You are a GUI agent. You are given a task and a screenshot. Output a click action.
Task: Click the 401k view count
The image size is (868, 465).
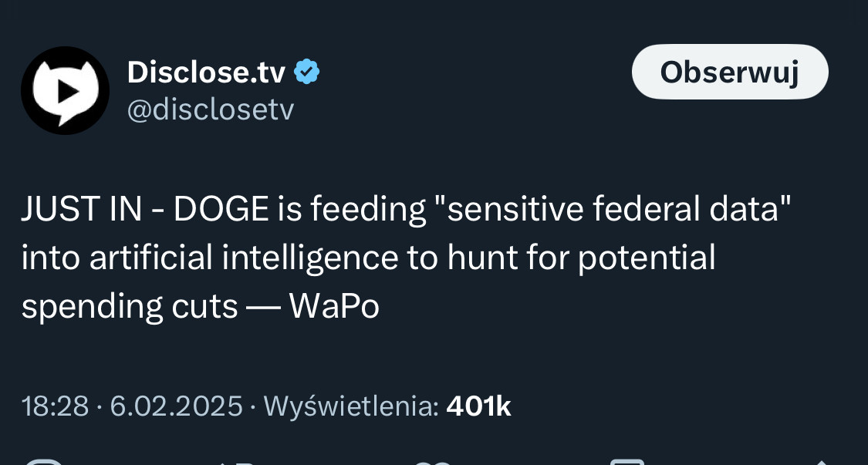(478, 406)
